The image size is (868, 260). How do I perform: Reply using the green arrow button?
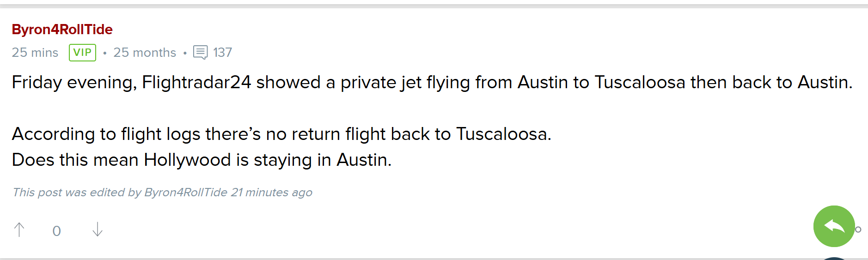(834, 226)
